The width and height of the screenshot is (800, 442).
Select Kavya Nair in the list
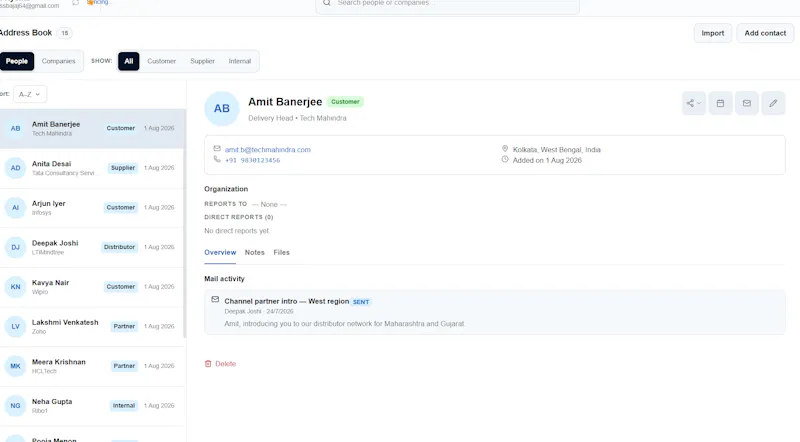92,287
